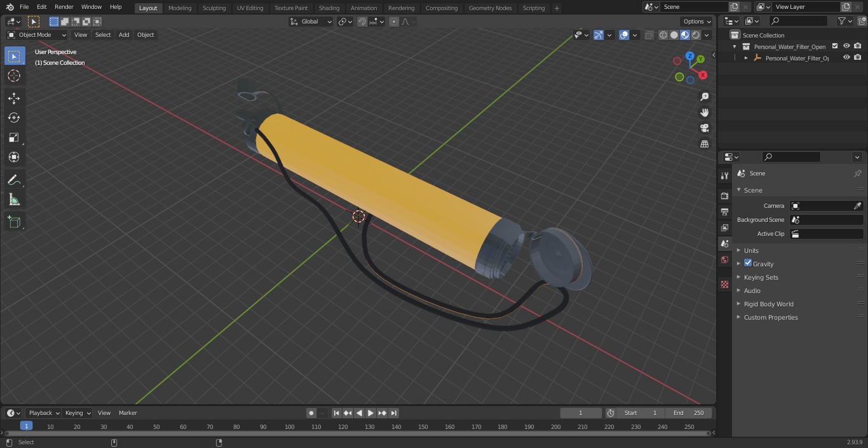Open the pivot point dropdown

pyautogui.click(x=345, y=22)
